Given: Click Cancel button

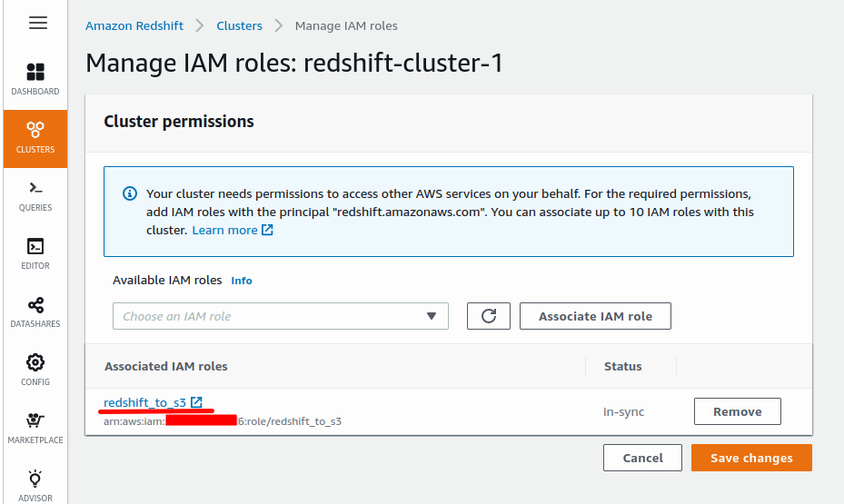Looking at the screenshot, I should [642, 458].
